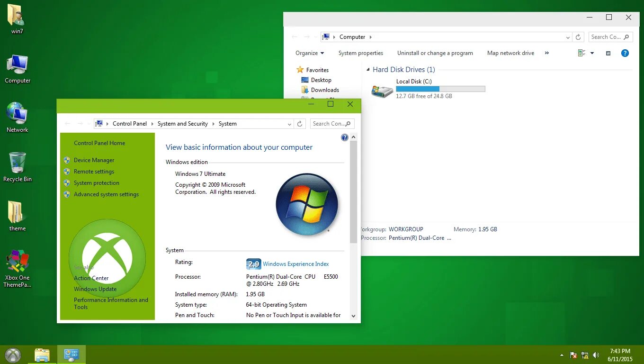Show more toolbar commands chevron

coord(547,53)
